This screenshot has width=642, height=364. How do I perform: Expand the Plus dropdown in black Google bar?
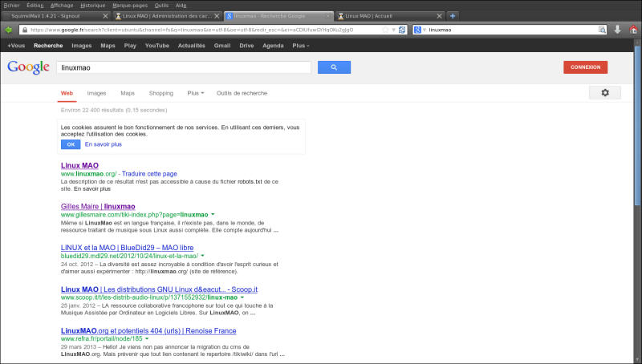coord(301,46)
